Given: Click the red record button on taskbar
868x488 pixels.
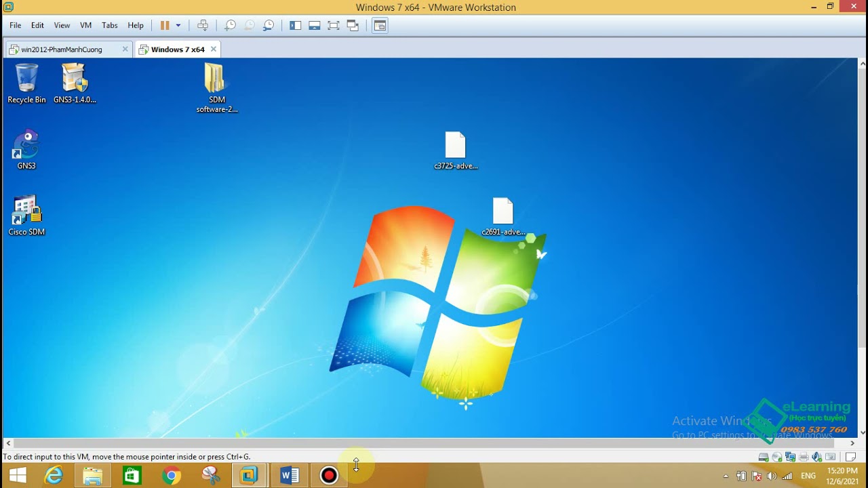Looking at the screenshot, I should point(329,476).
